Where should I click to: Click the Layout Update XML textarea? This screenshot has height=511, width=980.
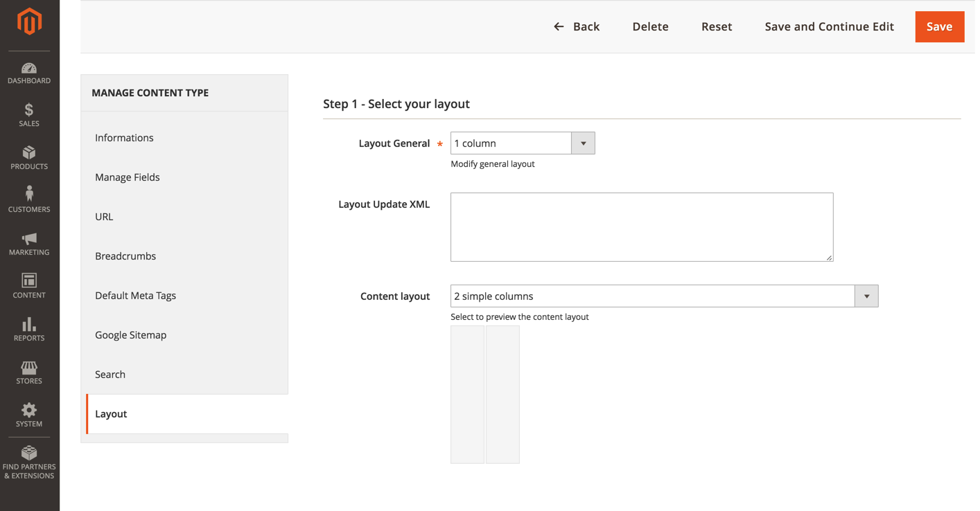[x=642, y=227]
